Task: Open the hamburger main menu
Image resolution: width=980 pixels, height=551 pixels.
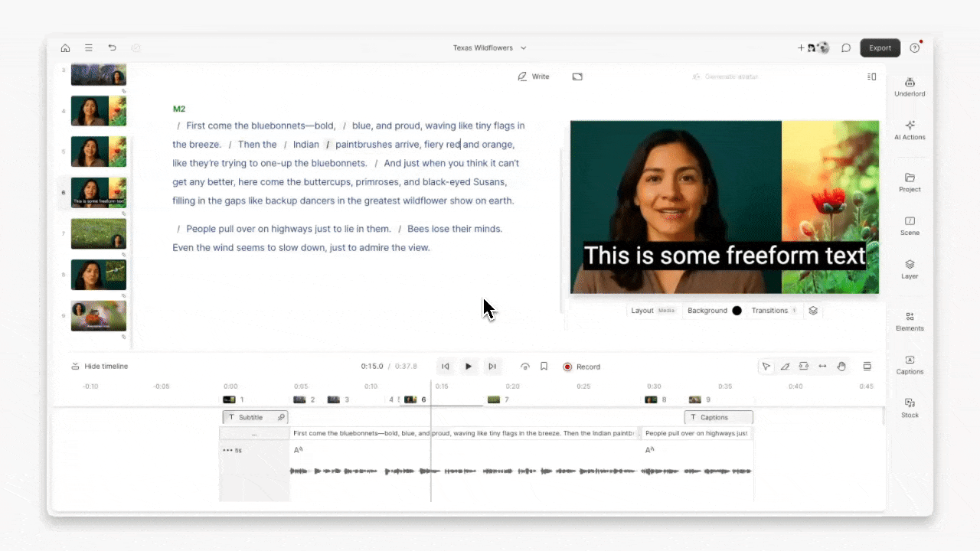Action: coord(89,47)
